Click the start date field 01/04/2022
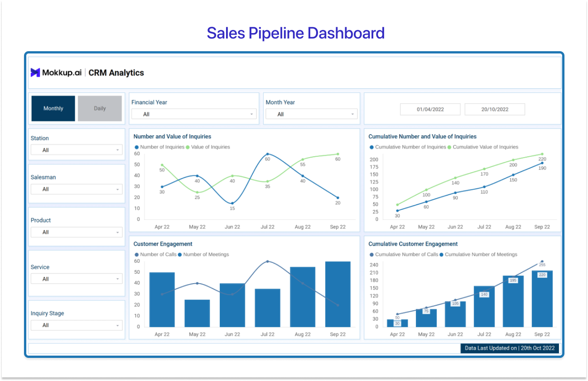The image size is (588, 381). point(430,109)
